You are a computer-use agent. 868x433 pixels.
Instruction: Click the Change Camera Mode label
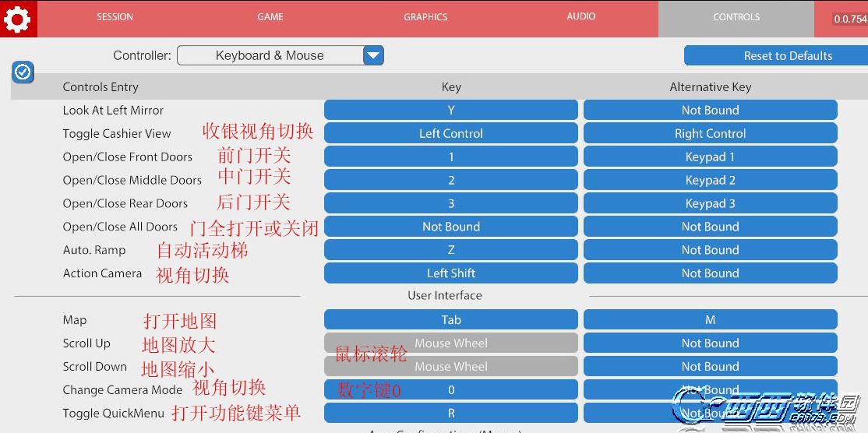click(122, 390)
